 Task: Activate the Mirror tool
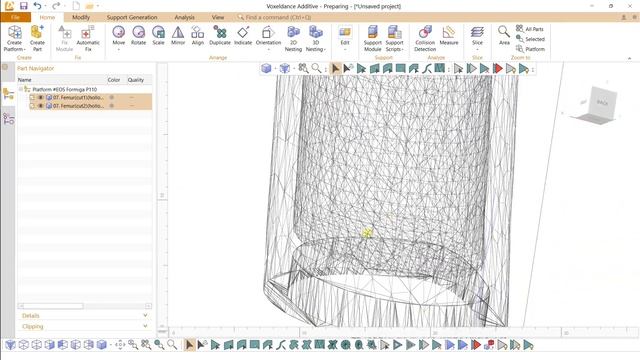coord(178,35)
